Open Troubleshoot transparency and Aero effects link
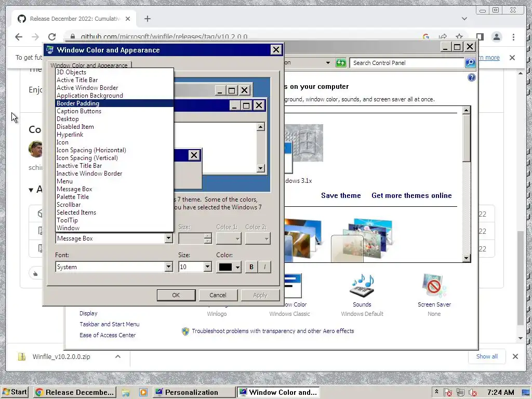 click(273, 331)
